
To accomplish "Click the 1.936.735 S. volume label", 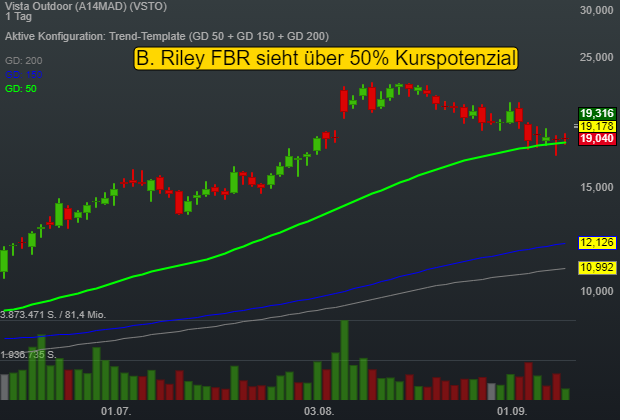I will tap(28, 355).
